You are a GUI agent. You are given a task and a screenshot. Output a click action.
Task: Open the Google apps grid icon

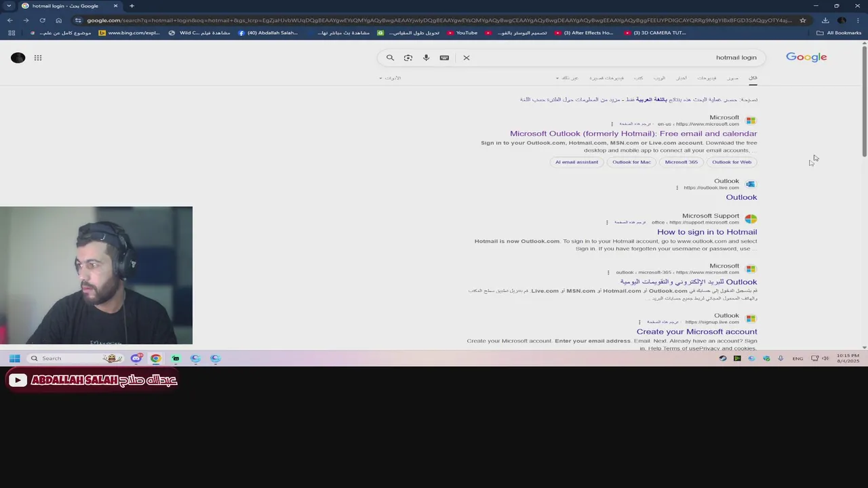38,58
